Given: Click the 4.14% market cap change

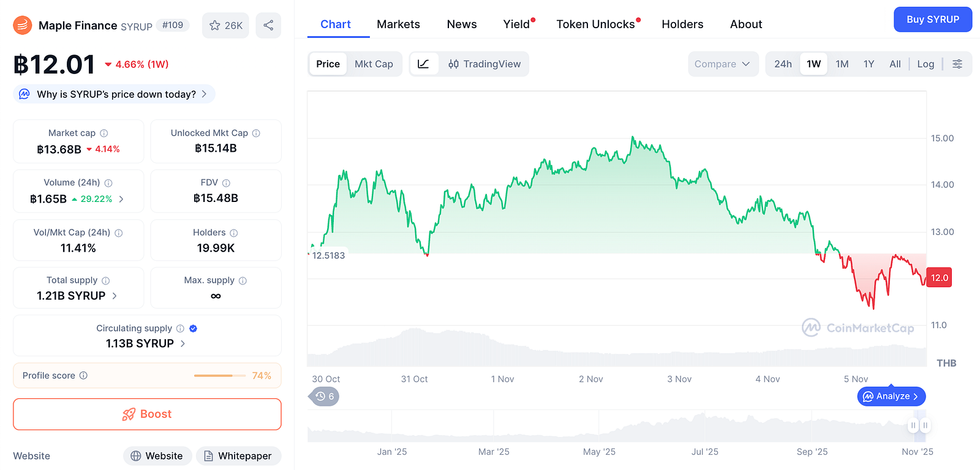Looking at the screenshot, I should (103, 149).
